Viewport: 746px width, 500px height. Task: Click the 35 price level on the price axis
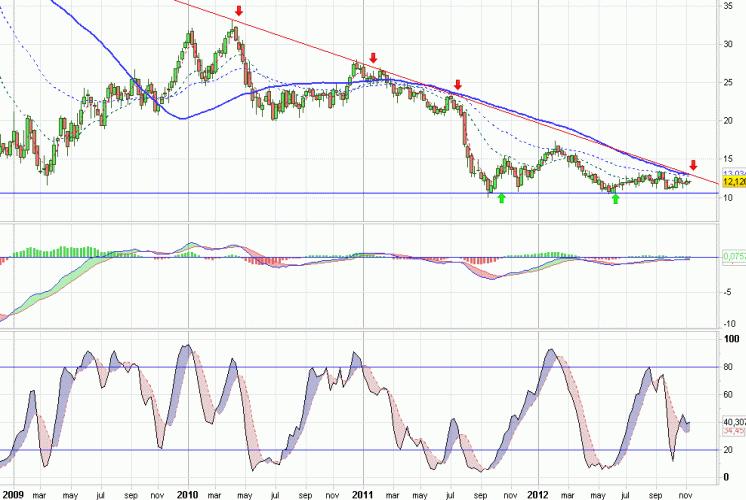[x=727, y=6]
